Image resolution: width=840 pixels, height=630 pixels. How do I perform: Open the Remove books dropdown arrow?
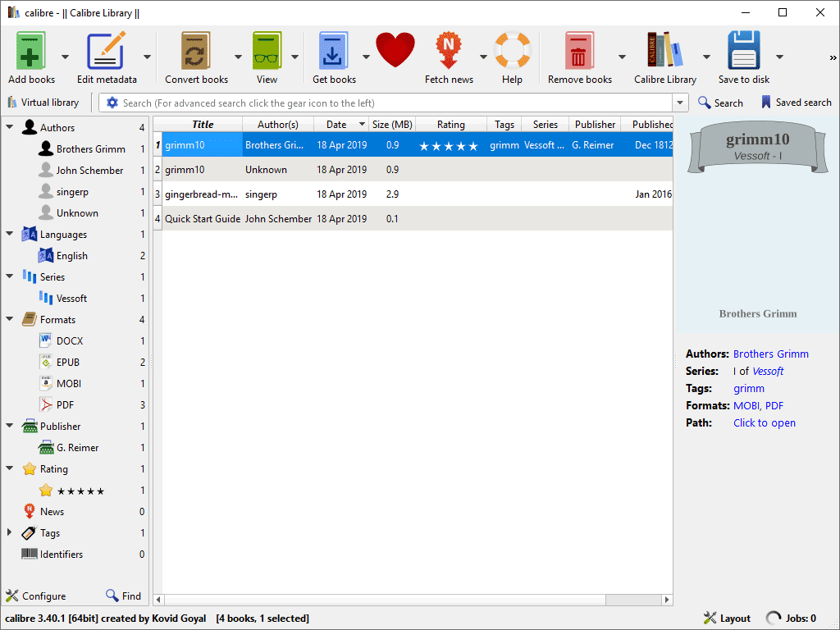click(x=622, y=57)
